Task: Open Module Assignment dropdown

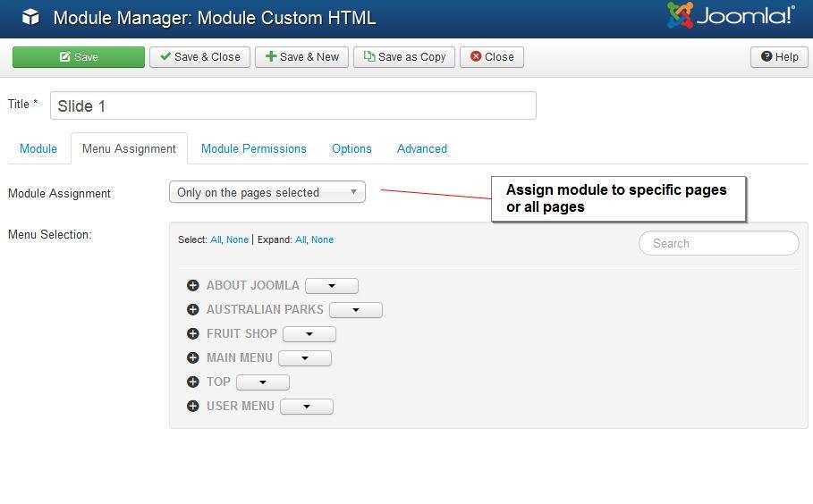Action: pyautogui.click(x=267, y=192)
